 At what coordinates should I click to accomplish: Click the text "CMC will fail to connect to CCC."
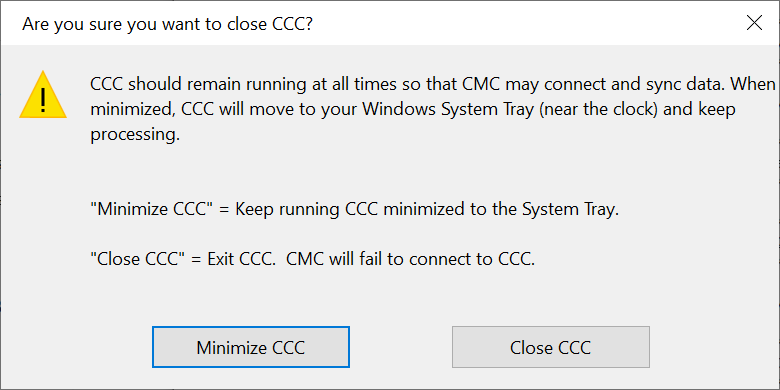pyautogui.click(x=411, y=260)
